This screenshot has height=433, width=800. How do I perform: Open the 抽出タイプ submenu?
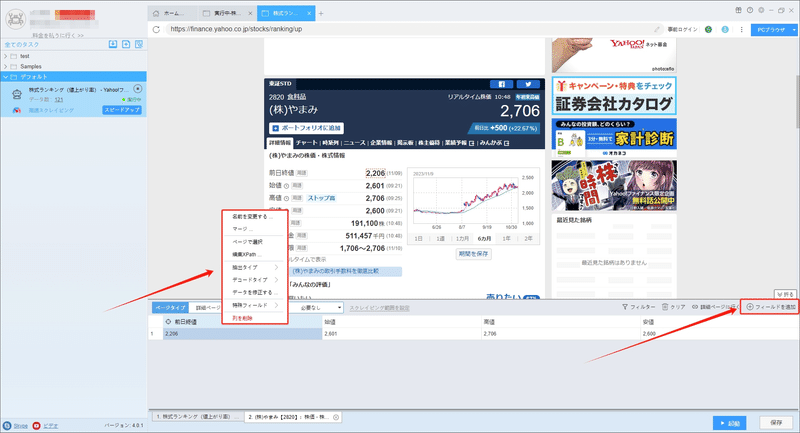coord(255,267)
